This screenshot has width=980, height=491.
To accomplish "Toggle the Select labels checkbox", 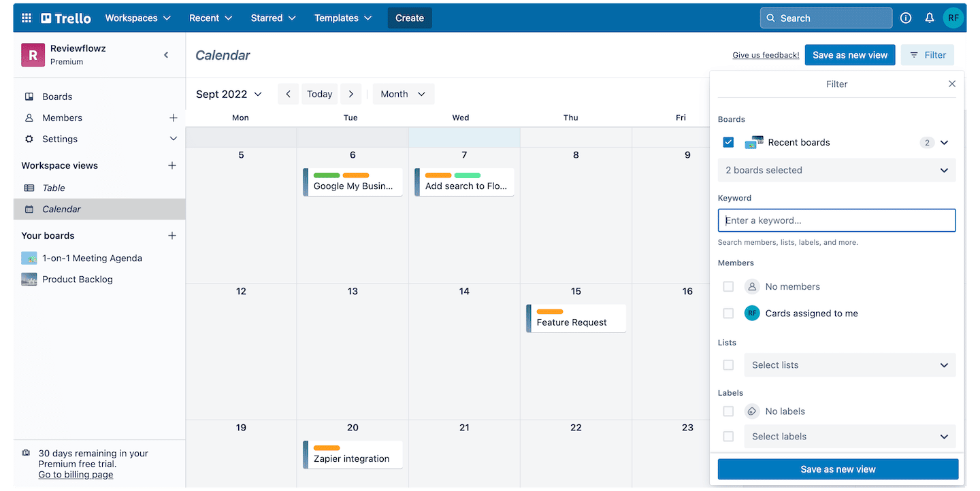I will pyautogui.click(x=728, y=437).
